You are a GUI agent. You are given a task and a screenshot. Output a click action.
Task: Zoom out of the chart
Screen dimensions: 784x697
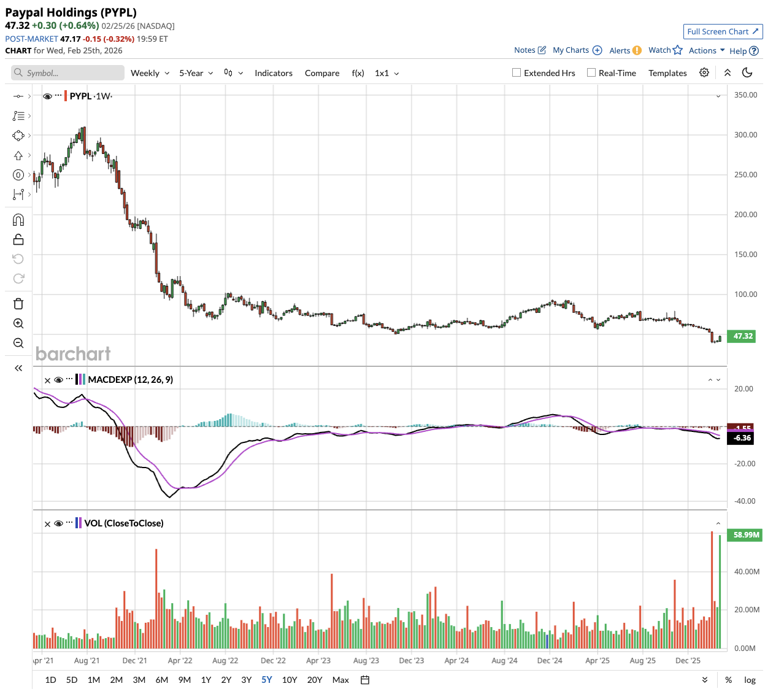click(18, 343)
